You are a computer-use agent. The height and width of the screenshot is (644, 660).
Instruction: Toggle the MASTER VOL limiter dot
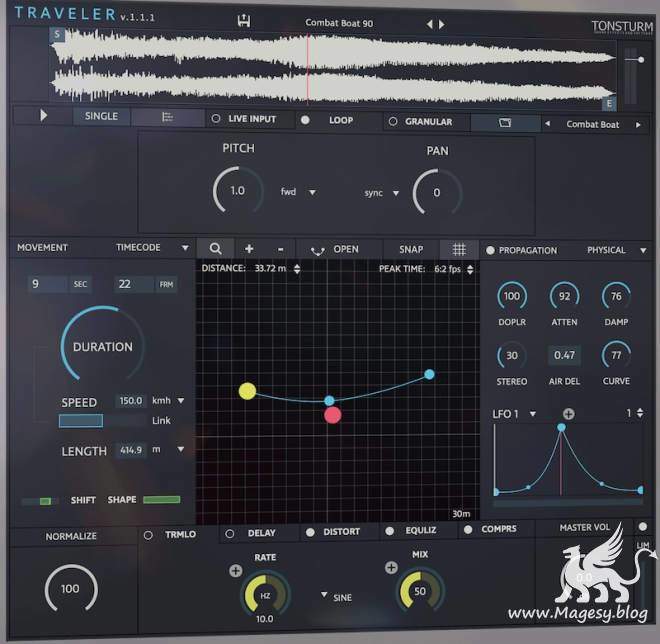642,526
